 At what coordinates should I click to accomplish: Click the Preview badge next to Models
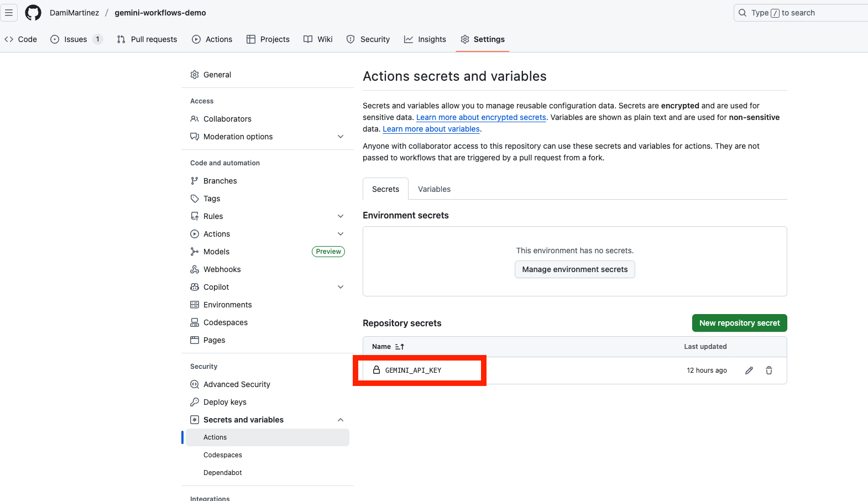(328, 252)
